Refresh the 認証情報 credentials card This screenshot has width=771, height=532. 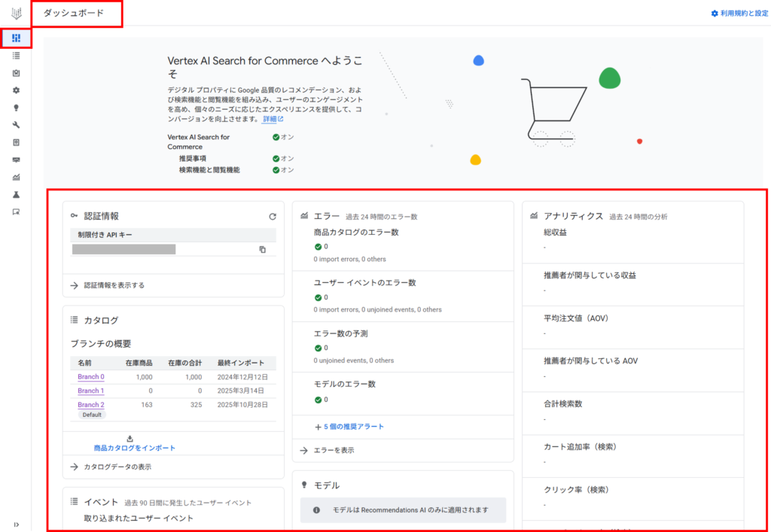pyautogui.click(x=273, y=216)
